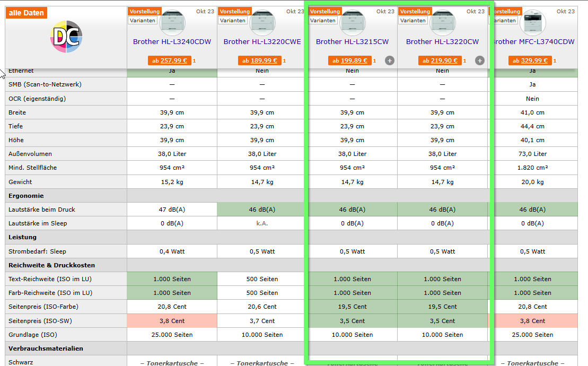The height and width of the screenshot is (366, 588).
Task: Open the Brother HL-L3220CW printer thumbnail
Action: click(443, 23)
